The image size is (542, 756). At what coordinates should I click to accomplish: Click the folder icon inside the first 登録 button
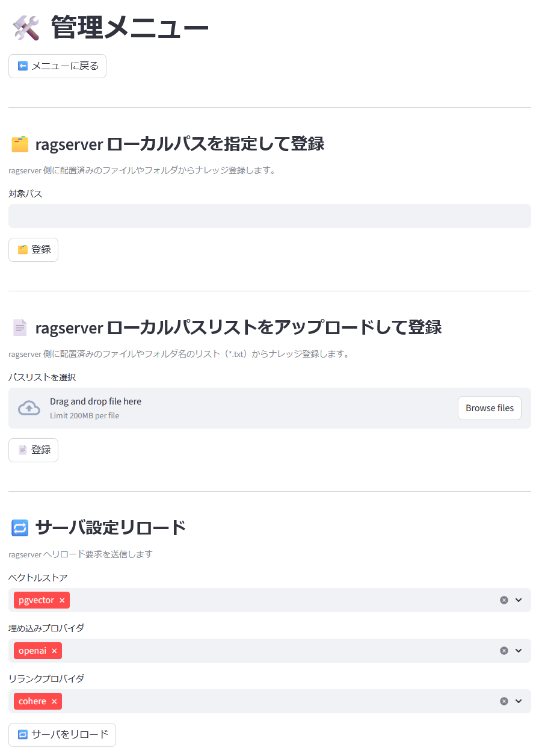coord(23,249)
